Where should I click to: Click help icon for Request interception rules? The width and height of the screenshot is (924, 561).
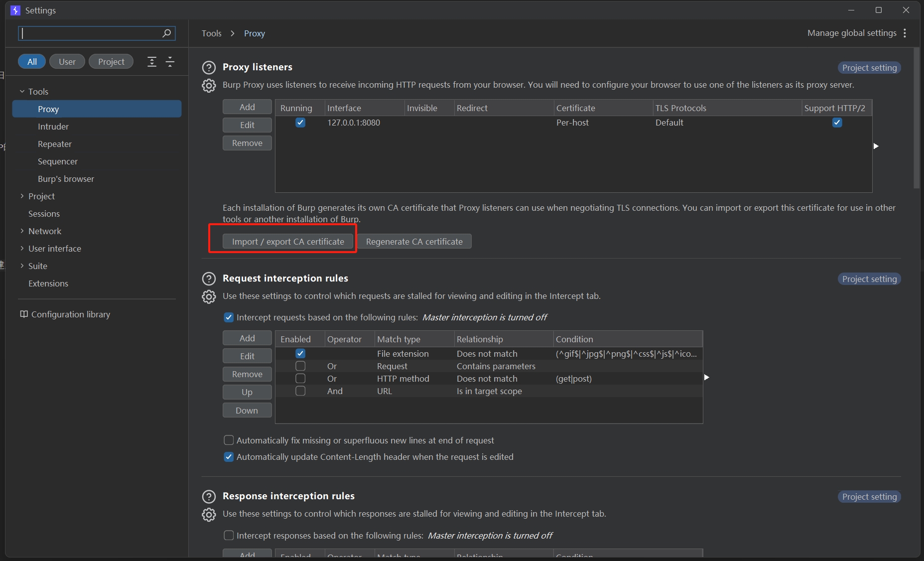tap(209, 279)
